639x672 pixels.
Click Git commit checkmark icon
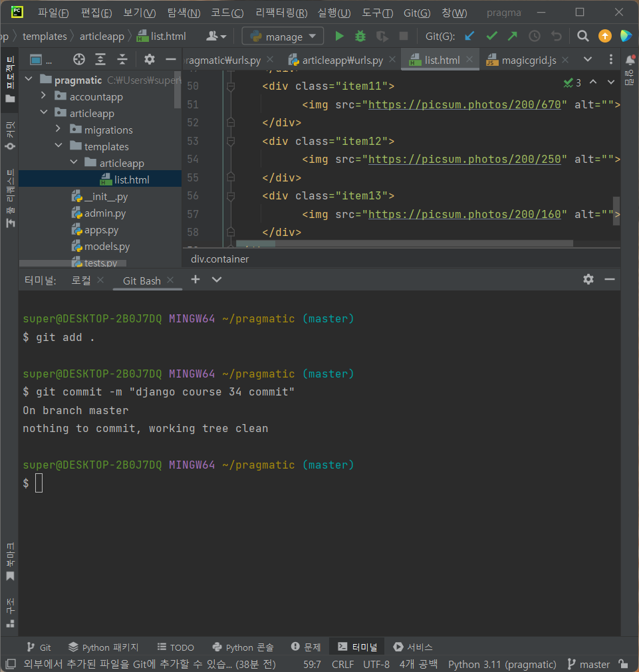point(491,37)
